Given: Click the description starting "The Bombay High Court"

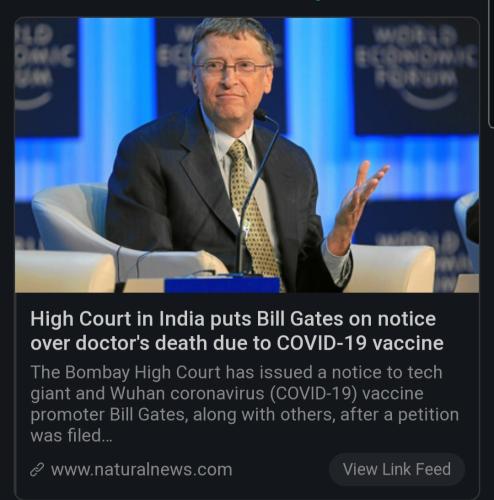Looking at the screenshot, I should tap(245, 404).
